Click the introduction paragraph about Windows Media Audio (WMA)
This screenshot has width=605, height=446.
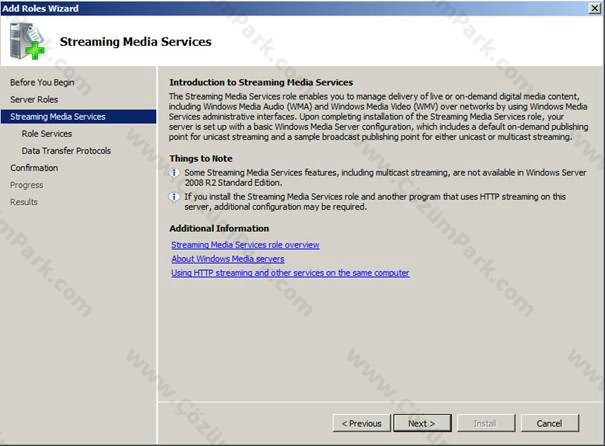coord(378,117)
